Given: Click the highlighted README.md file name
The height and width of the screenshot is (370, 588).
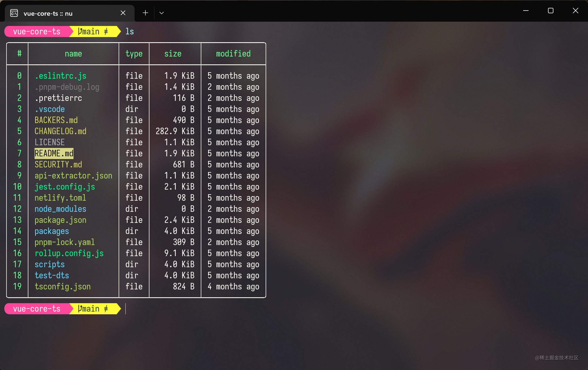Looking at the screenshot, I should (x=54, y=154).
